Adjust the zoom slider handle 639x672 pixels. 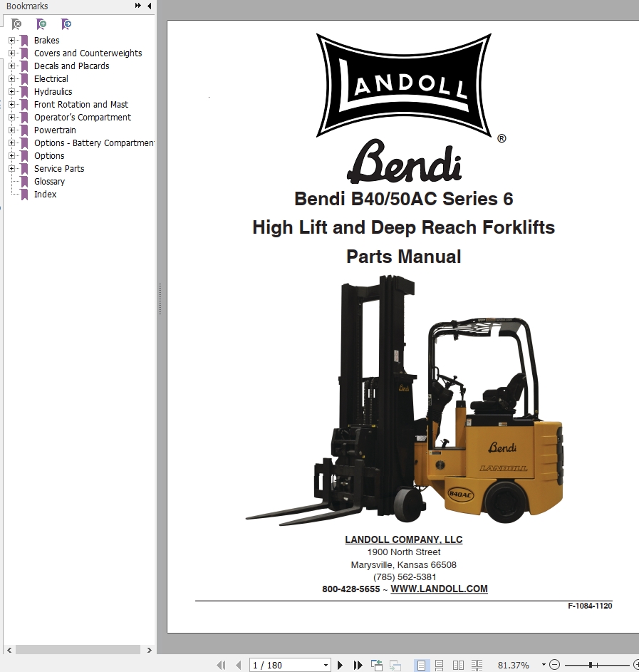[591, 665]
